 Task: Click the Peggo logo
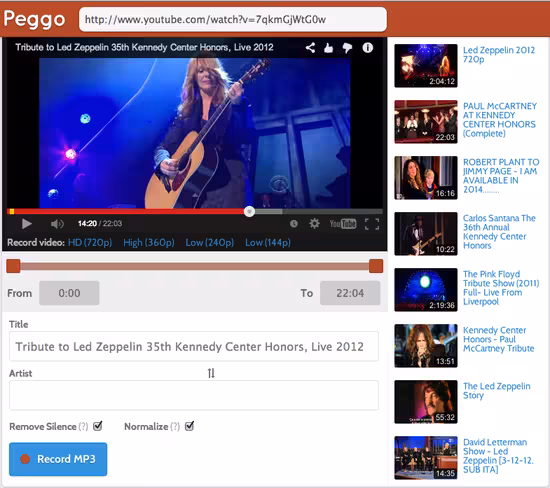pos(35,19)
